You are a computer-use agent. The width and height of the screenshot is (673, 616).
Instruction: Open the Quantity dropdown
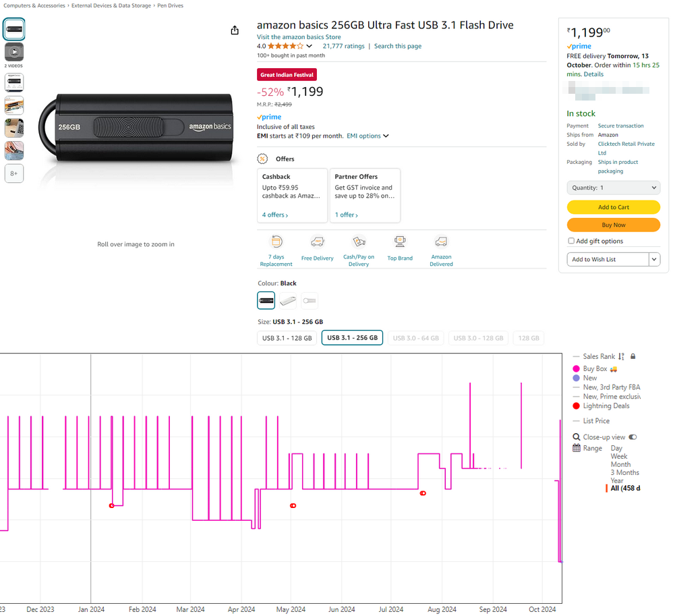(x=614, y=188)
